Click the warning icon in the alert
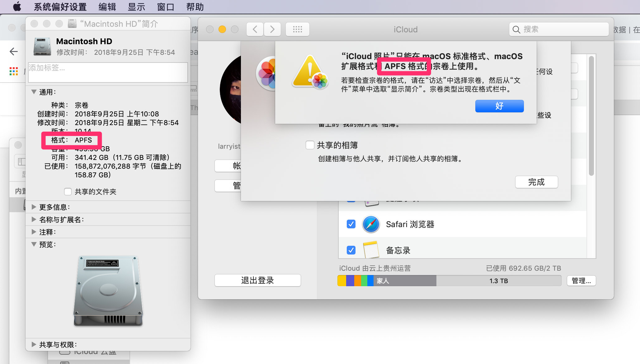Image resolution: width=640 pixels, height=364 pixels. tap(310, 72)
